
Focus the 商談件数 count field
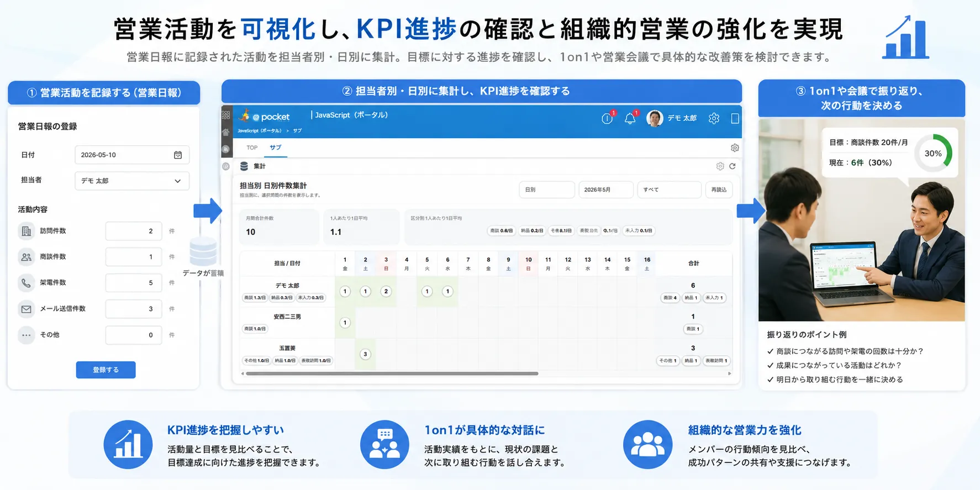pyautogui.click(x=134, y=257)
